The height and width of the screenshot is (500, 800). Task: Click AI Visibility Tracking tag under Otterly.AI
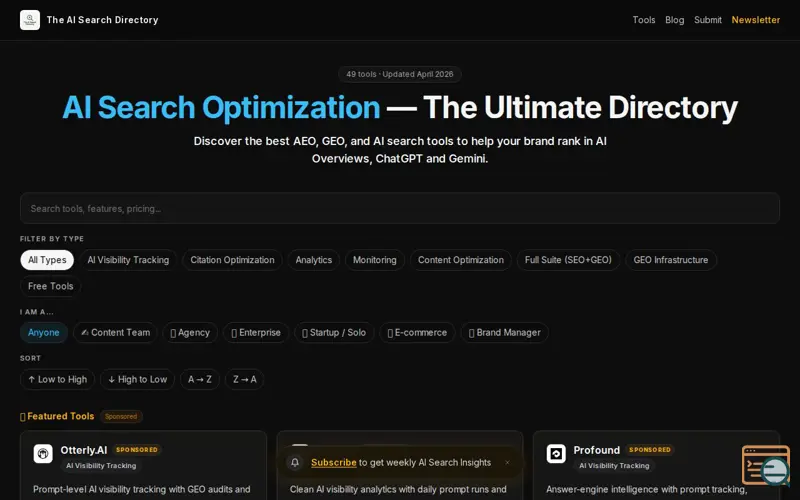point(101,465)
